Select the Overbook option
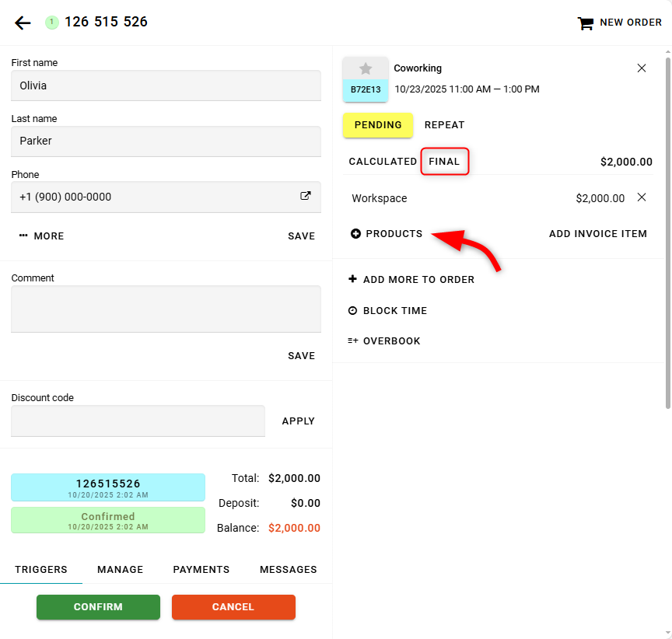This screenshot has height=639, width=672. (384, 340)
